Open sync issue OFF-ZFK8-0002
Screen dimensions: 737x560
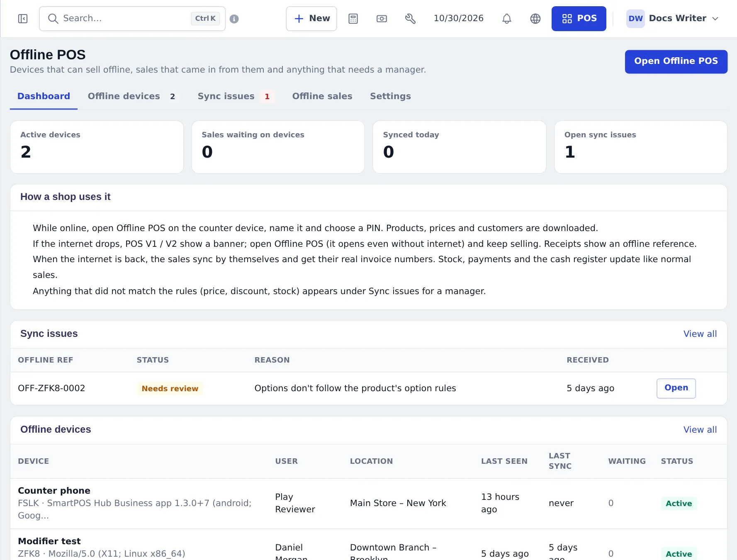676,388
